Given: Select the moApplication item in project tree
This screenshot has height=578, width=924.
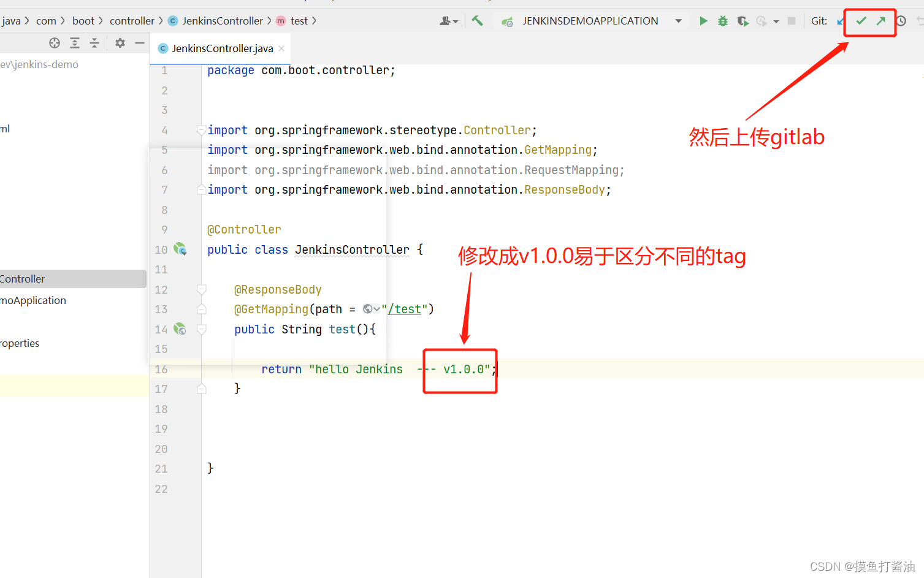Looking at the screenshot, I should tap(33, 300).
